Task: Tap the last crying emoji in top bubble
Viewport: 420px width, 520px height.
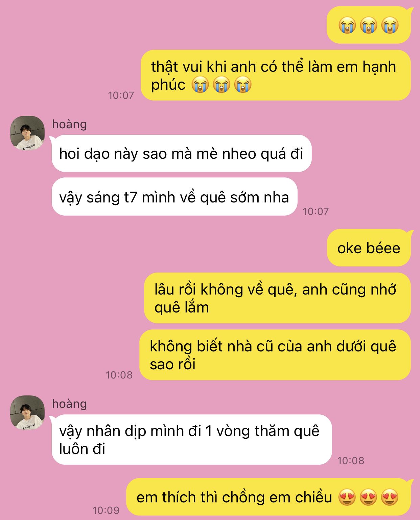Action: tap(390, 25)
